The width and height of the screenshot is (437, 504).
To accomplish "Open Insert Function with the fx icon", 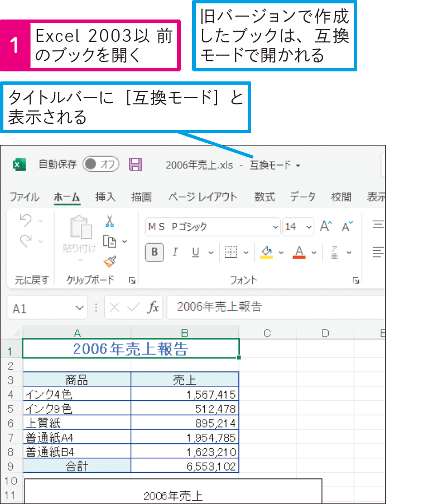I will pos(153,308).
